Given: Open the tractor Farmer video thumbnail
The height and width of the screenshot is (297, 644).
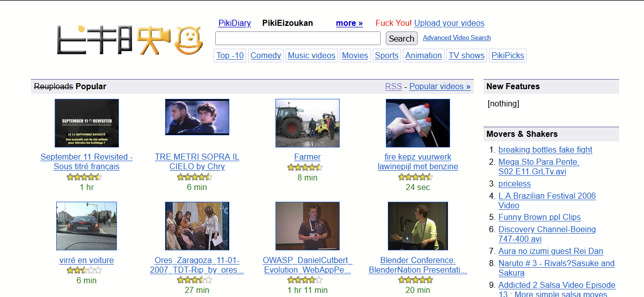Looking at the screenshot, I should point(307,123).
